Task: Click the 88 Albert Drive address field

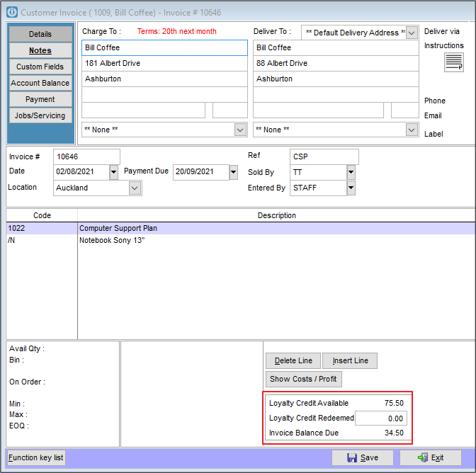Action: pos(336,63)
